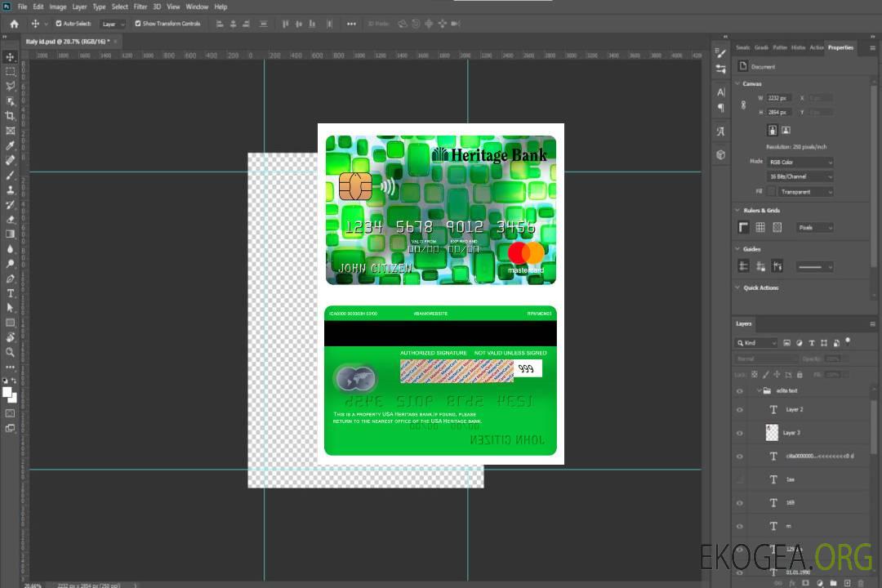Collapse the Quick Actions section
Viewport: 882px width, 588px height.
click(738, 287)
